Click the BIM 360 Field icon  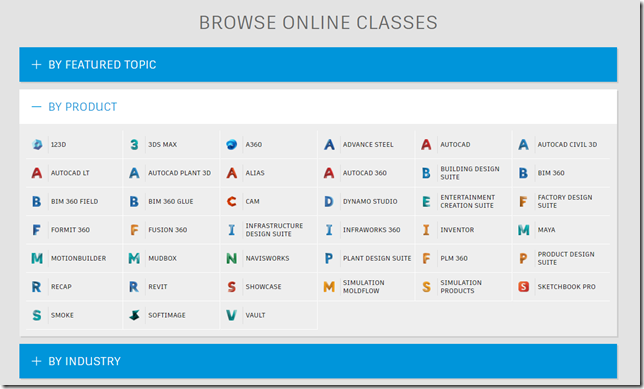(37, 201)
